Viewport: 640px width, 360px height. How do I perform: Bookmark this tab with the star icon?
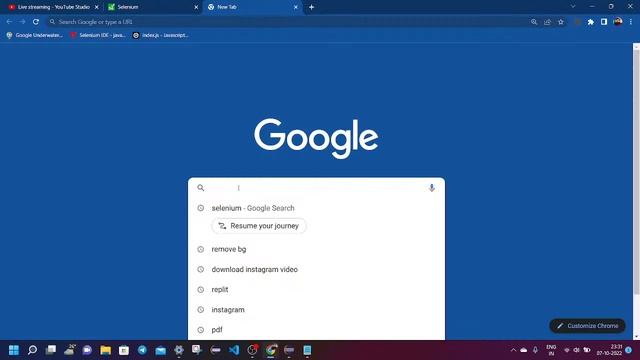tap(561, 22)
